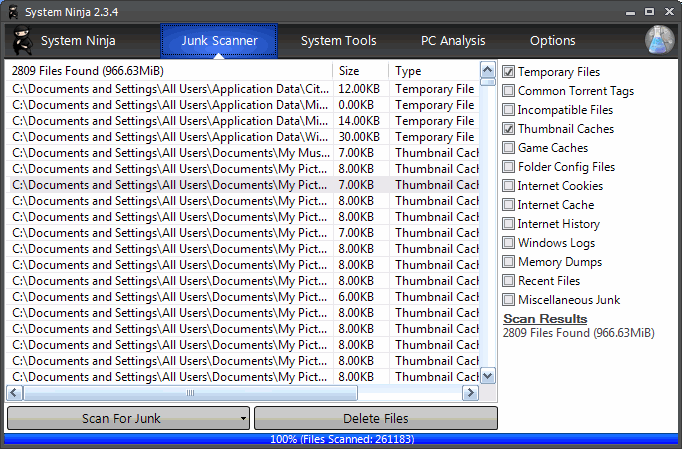Screen dimensions: 682x449
Task: Open the PC Analysis tab
Action: tap(452, 41)
